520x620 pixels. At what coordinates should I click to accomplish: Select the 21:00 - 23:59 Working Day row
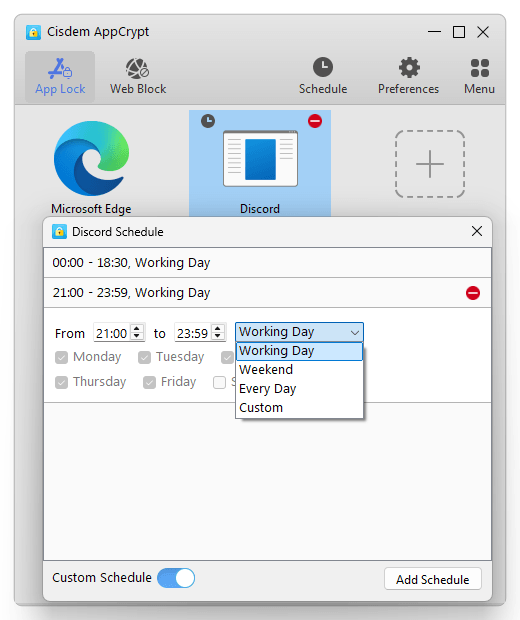coord(267,293)
